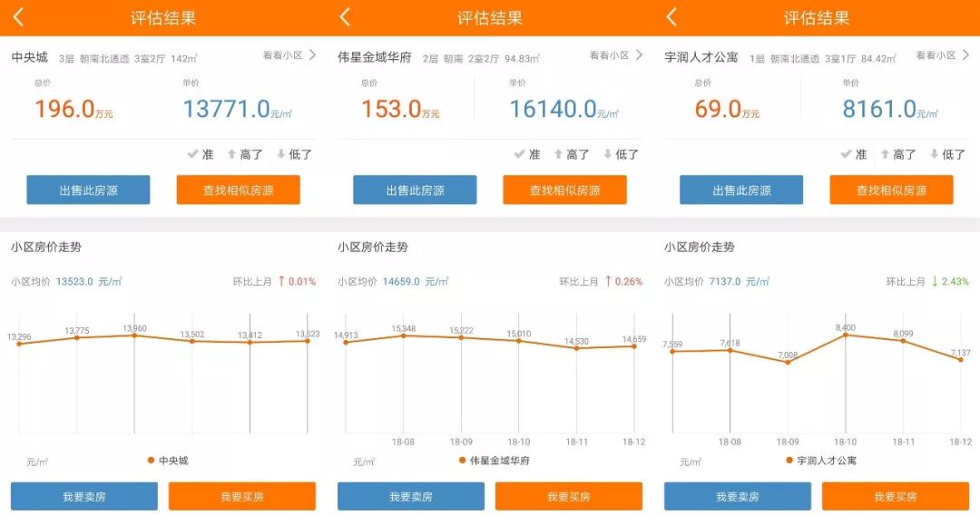This screenshot has height=515, width=980.
Task: Click 查找相似房源 for 伟星金域华府
Action: tap(565, 189)
